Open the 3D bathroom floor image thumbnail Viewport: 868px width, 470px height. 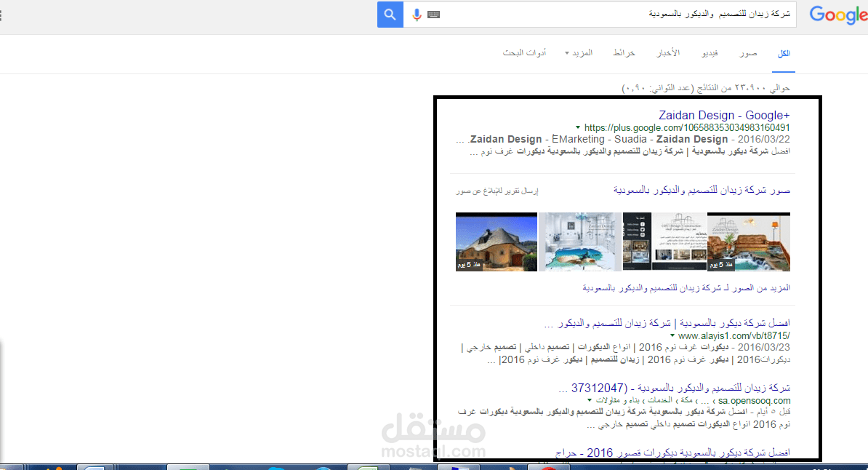580,242
